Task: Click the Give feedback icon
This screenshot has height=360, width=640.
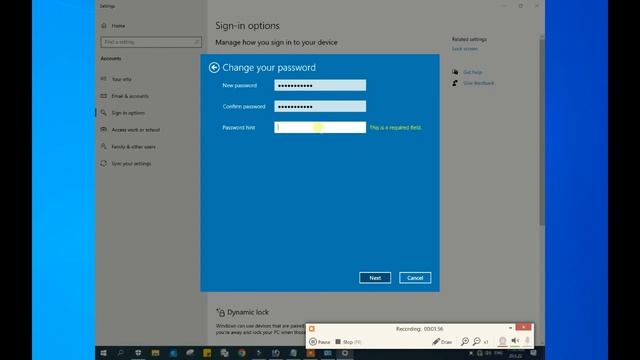Action: point(455,83)
